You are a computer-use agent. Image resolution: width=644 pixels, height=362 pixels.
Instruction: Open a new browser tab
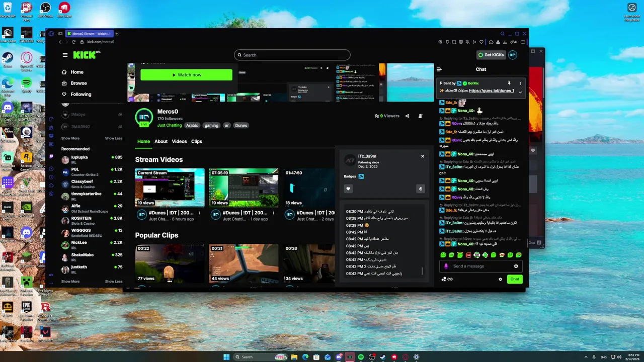[117, 34]
